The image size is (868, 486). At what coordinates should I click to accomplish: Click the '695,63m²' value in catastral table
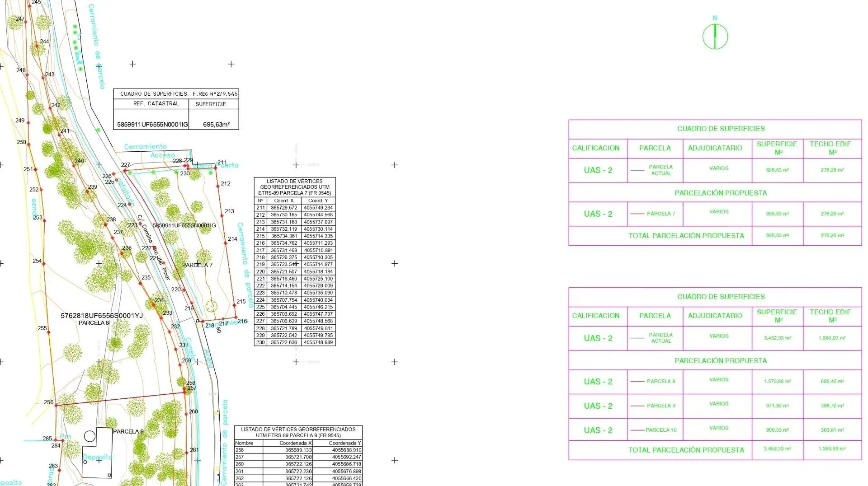tap(216, 124)
